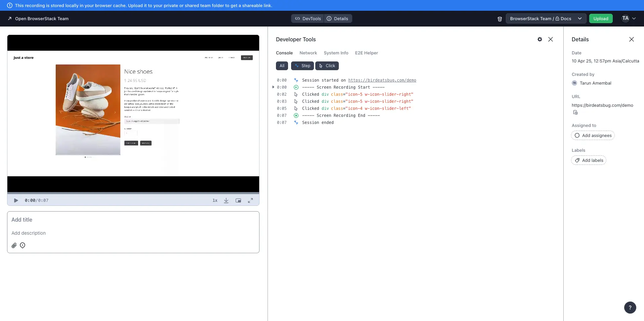The image size is (644, 321).
Task: Seek on the video progress bar
Action: [133, 193]
